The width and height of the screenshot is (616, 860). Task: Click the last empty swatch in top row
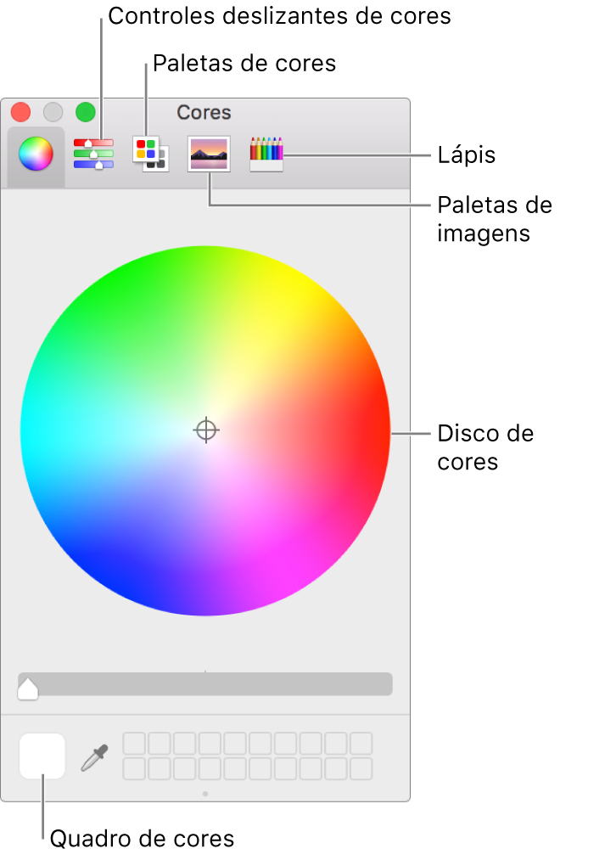coord(361,744)
